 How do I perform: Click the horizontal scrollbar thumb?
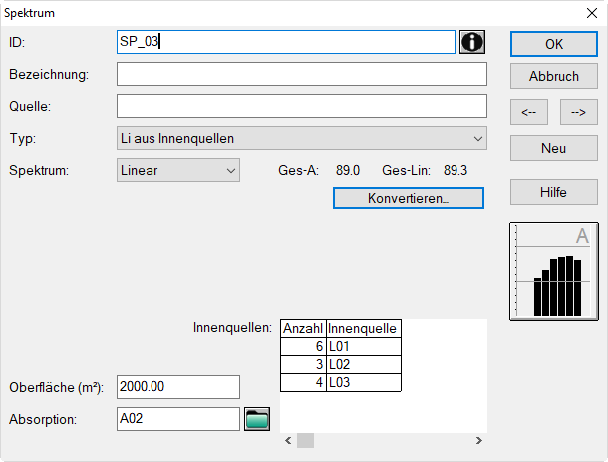(x=306, y=441)
